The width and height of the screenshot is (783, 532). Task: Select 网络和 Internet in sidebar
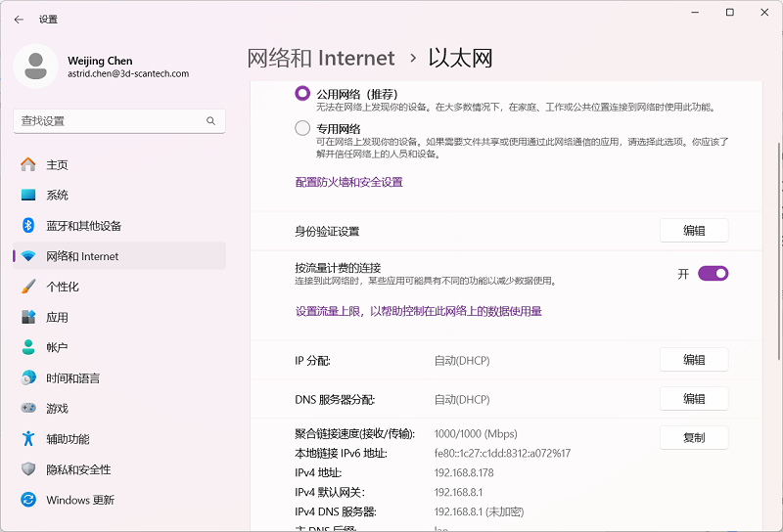[x=119, y=256]
